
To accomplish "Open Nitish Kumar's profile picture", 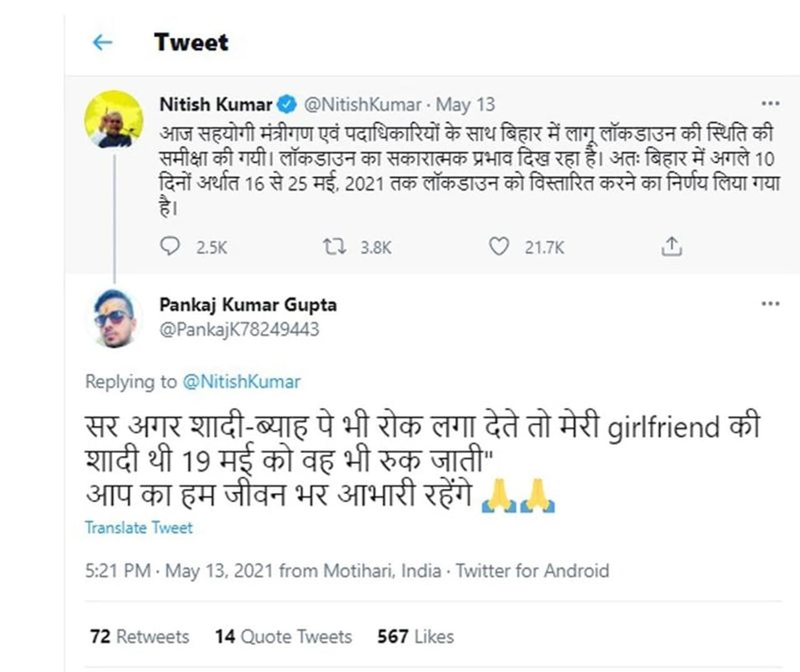I will point(113,119).
